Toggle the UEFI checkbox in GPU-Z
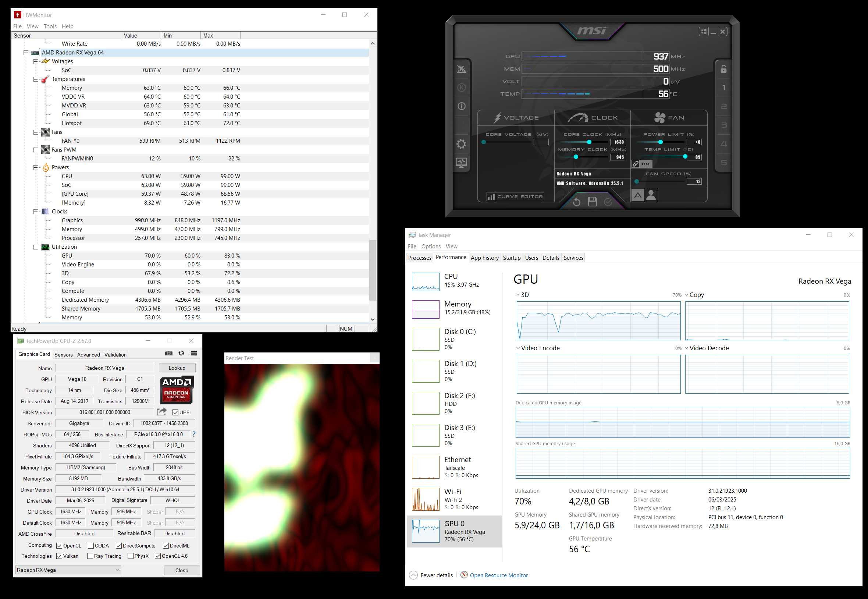This screenshot has width=868, height=599. click(x=175, y=412)
